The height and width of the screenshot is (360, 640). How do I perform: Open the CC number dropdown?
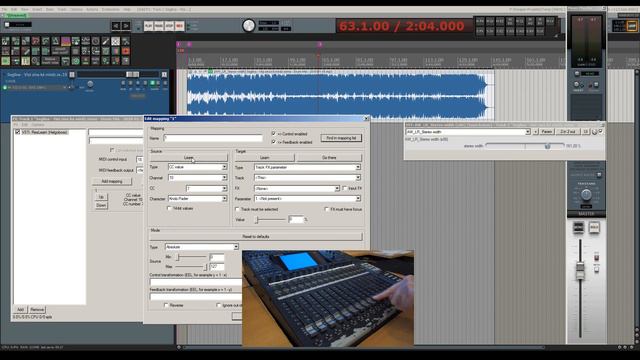[207, 188]
